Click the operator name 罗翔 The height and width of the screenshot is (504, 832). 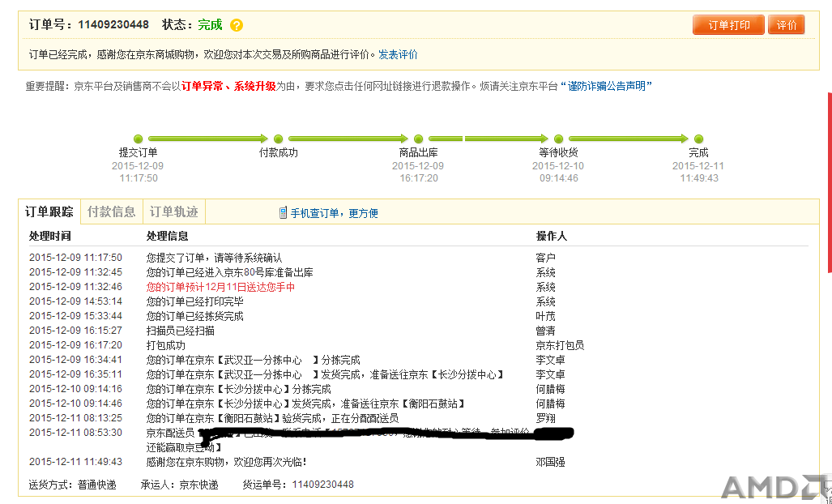tap(545, 418)
